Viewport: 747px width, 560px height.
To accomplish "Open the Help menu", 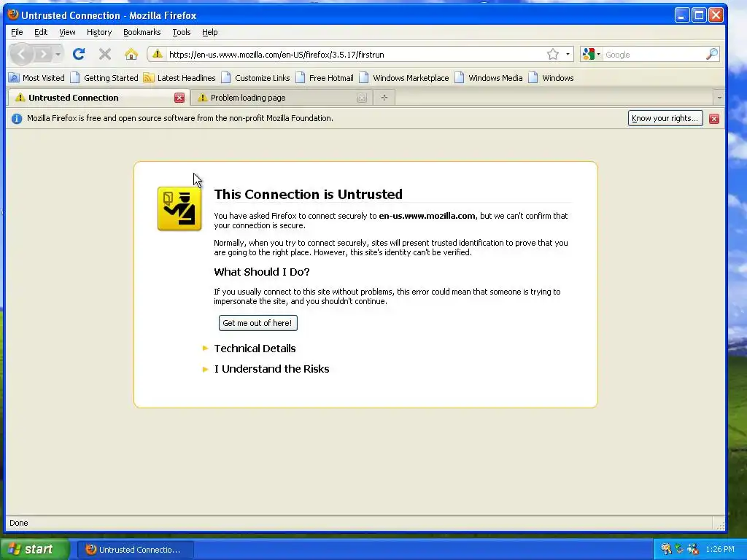I will 209,32.
